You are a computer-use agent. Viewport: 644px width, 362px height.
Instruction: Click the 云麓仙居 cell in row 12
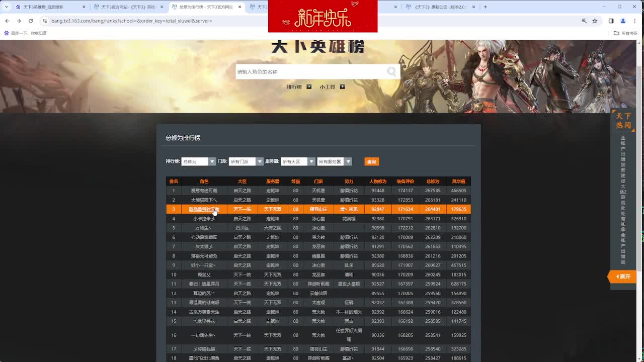pos(318,293)
